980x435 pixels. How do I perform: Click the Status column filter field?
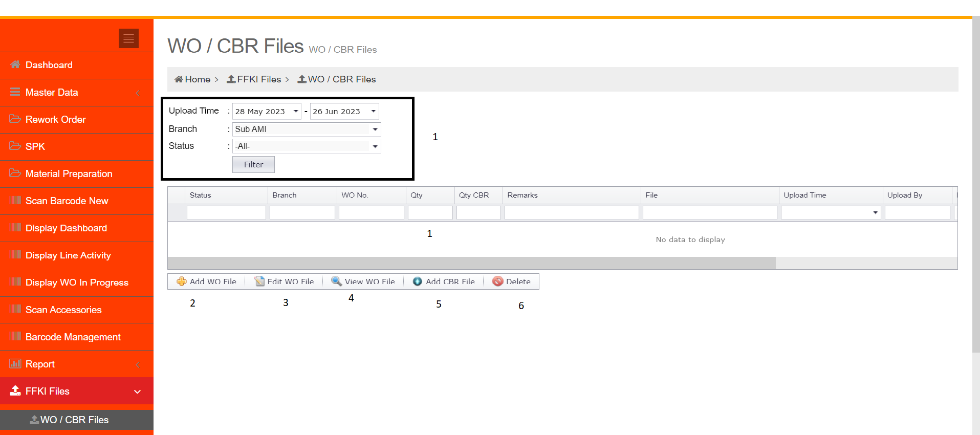[x=226, y=212]
